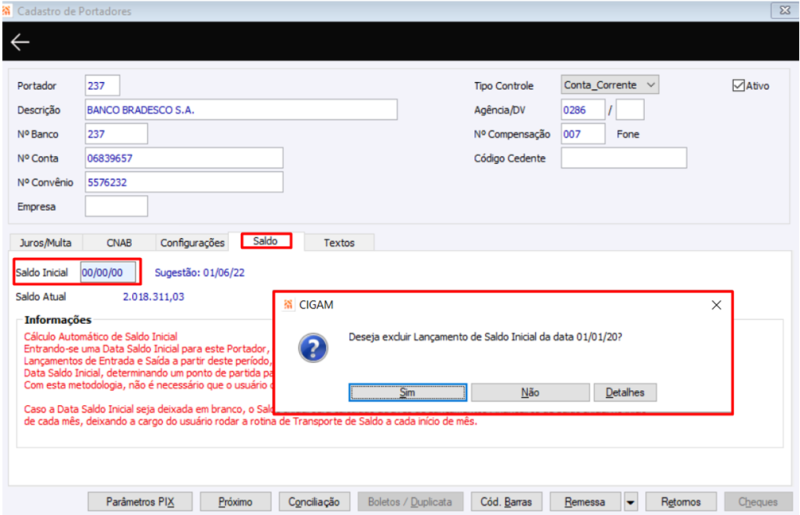Edit the Nº Conta field 06839657
The height and width of the screenshot is (515, 800).
(184, 158)
